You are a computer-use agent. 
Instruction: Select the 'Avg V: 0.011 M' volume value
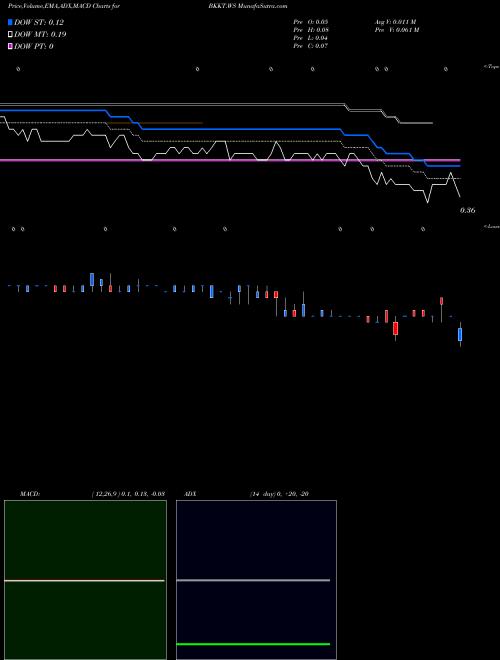pyautogui.click(x=396, y=22)
